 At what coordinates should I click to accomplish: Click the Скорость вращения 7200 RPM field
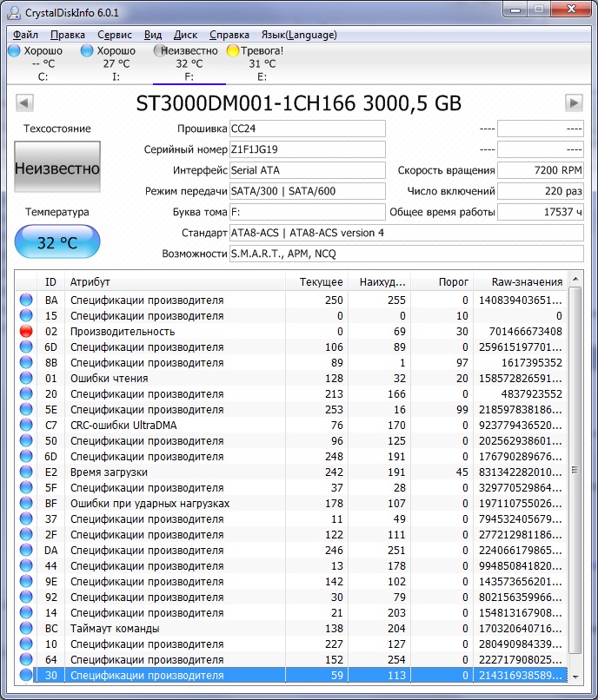tap(541, 170)
